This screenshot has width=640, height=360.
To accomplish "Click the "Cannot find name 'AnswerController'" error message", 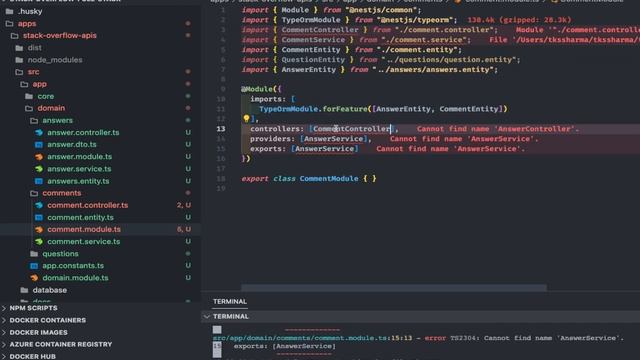I will tap(498, 129).
